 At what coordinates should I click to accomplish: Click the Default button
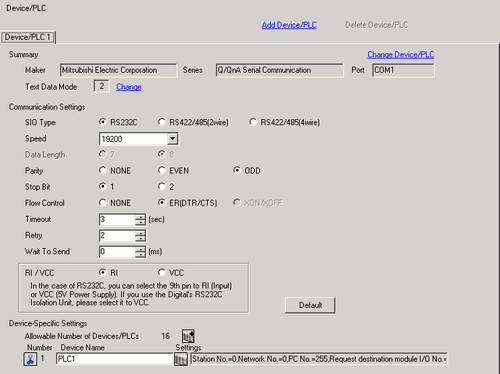point(310,305)
